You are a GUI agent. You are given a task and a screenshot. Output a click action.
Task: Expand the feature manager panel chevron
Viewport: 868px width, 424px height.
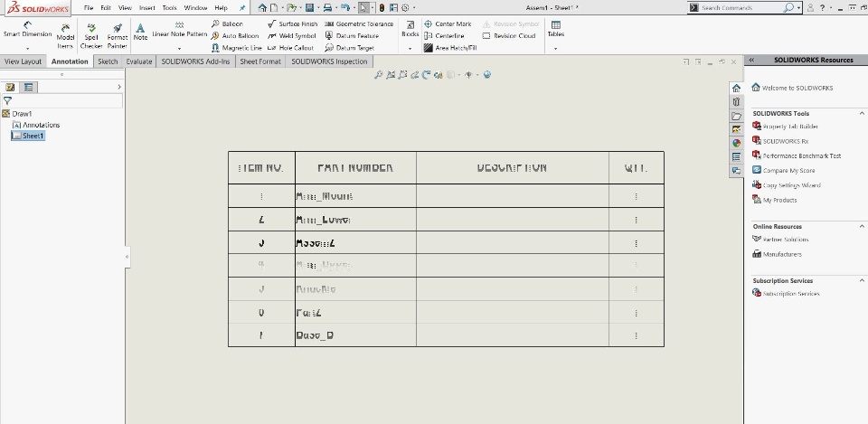[119, 87]
